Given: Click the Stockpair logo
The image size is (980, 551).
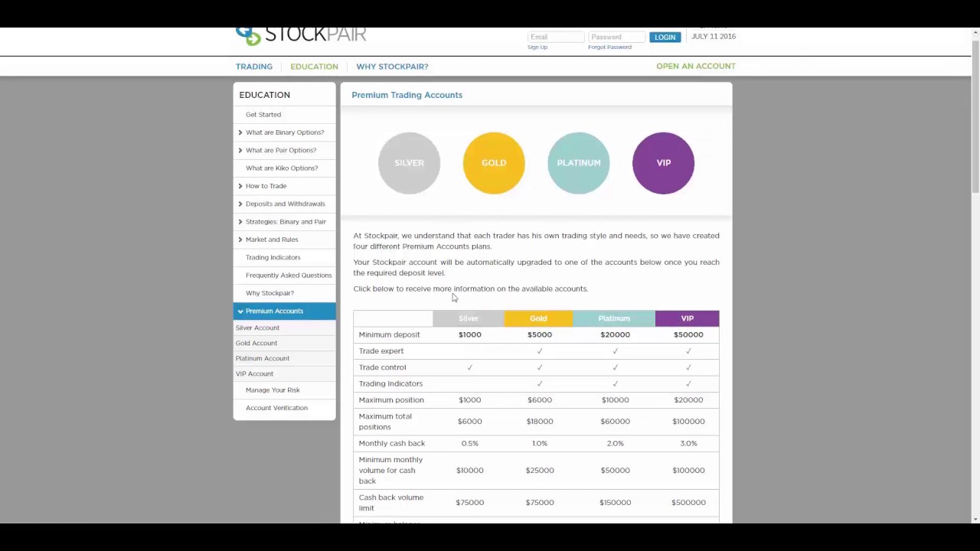Looking at the screenshot, I should pos(301,36).
